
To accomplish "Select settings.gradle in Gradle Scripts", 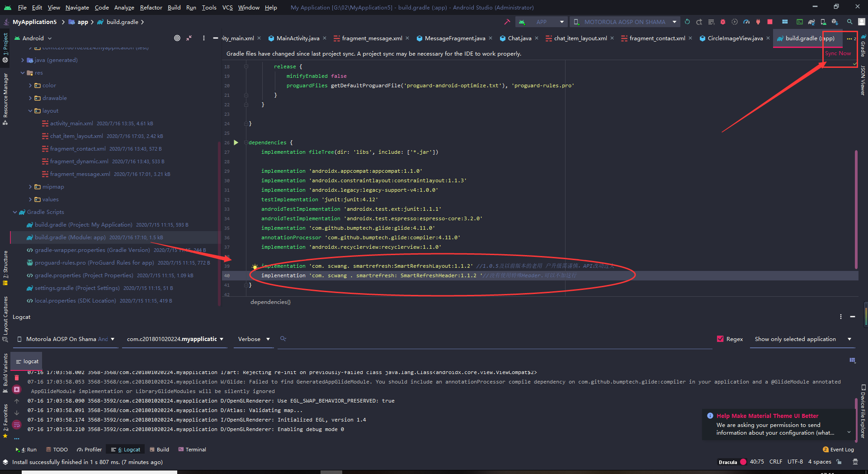I will (77, 288).
